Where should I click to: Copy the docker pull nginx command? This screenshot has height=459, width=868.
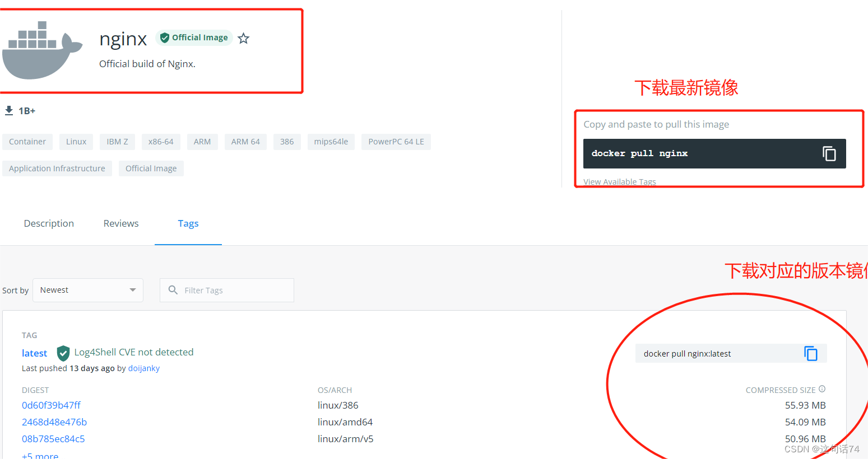coord(829,153)
